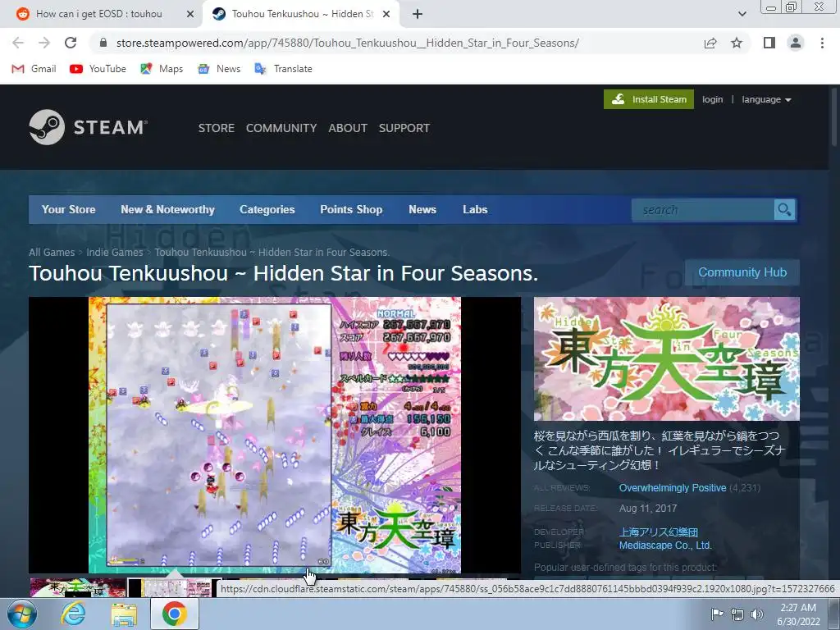Open the Community Hub button
840x630 pixels.
[742, 272]
